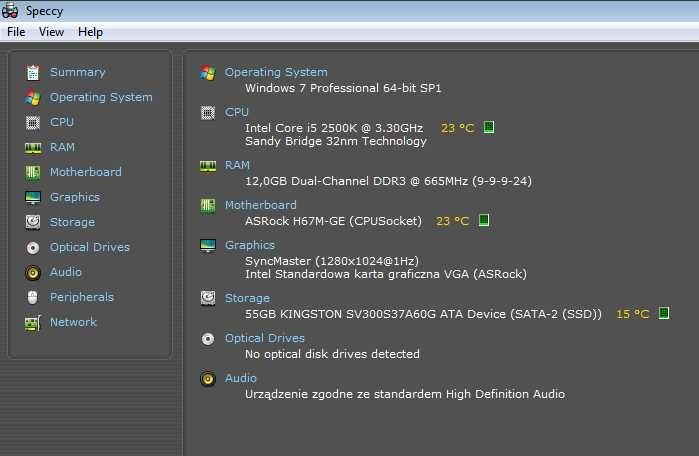Image resolution: width=699 pixels, height=456 pixels.
Task: Click '12,0GB Dual-Channel DDR3' RAM details
Action: point(388,181)
